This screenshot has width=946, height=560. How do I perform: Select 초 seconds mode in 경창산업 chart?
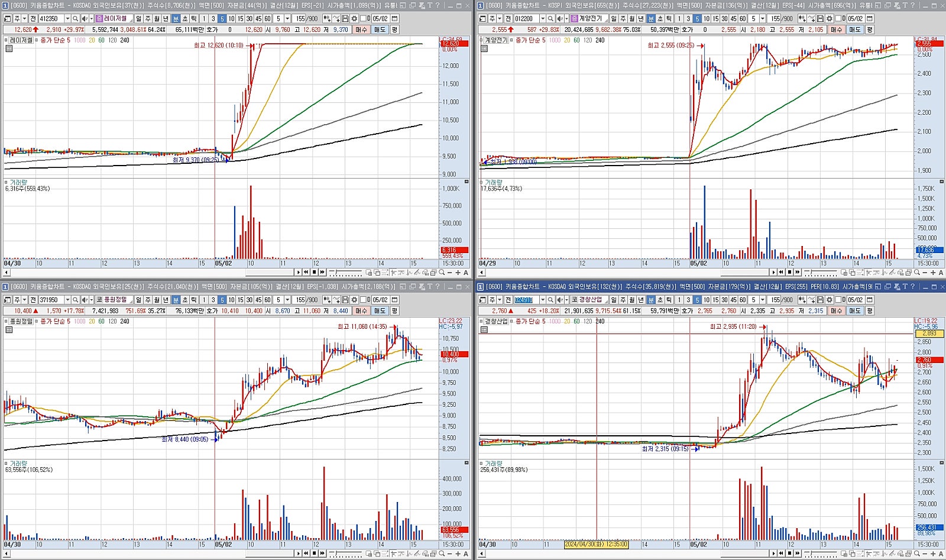(659, 300)
